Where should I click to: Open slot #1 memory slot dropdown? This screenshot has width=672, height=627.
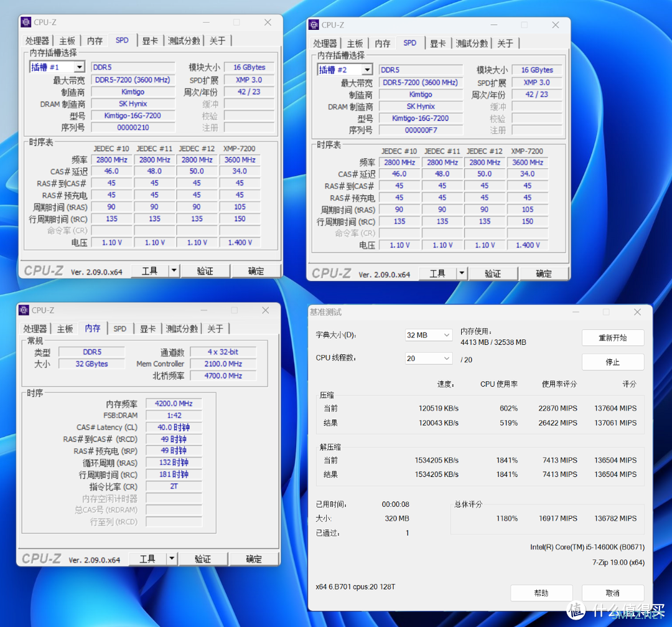pos(79,67)
